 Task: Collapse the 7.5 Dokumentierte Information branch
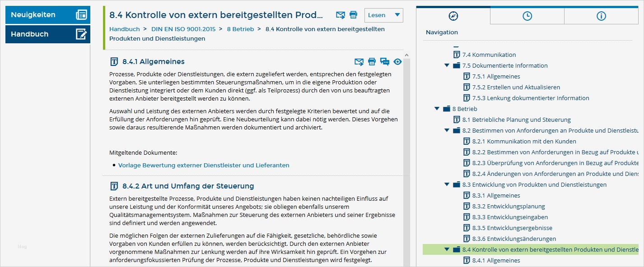(446, 65)
